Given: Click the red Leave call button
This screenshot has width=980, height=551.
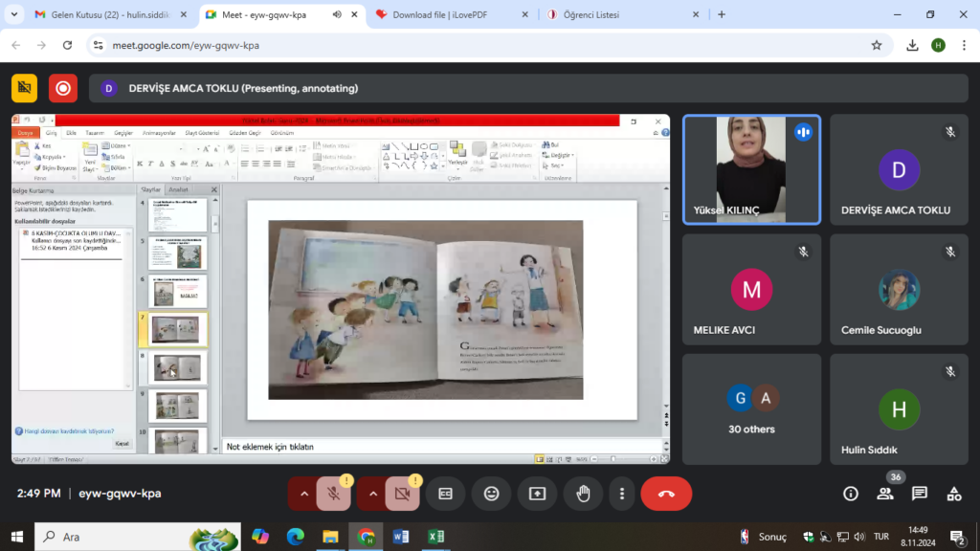Looking at the screenshot, I should click(x=666, y=494).
